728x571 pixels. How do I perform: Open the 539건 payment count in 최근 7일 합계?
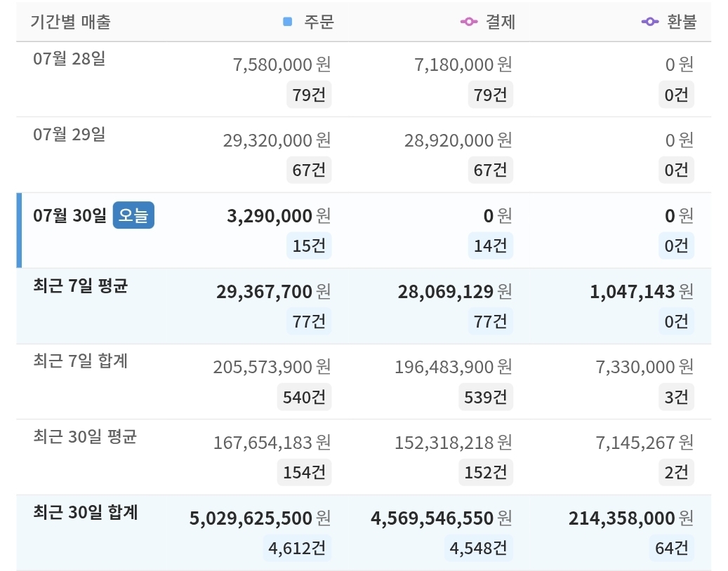486,397
